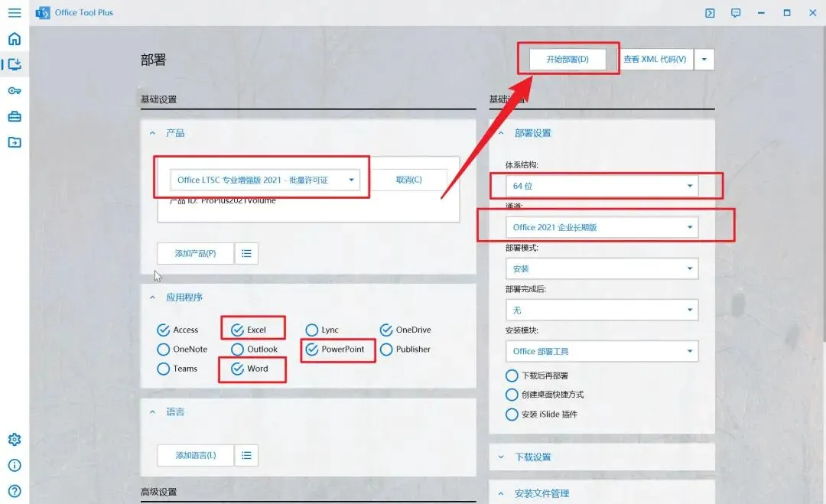This screenshot has height=504, width=826.
Task: Collapse the 语言 section
Action: pos(152,411)
